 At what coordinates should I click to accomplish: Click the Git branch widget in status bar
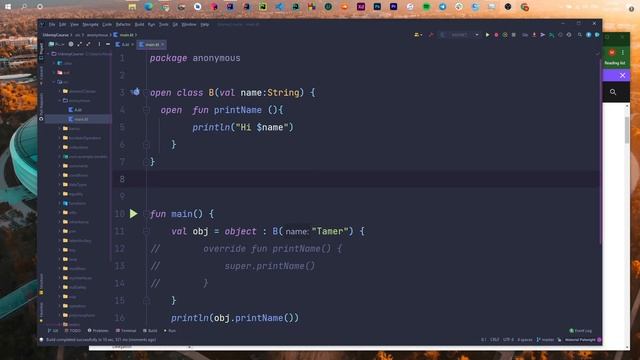[545, 340]
